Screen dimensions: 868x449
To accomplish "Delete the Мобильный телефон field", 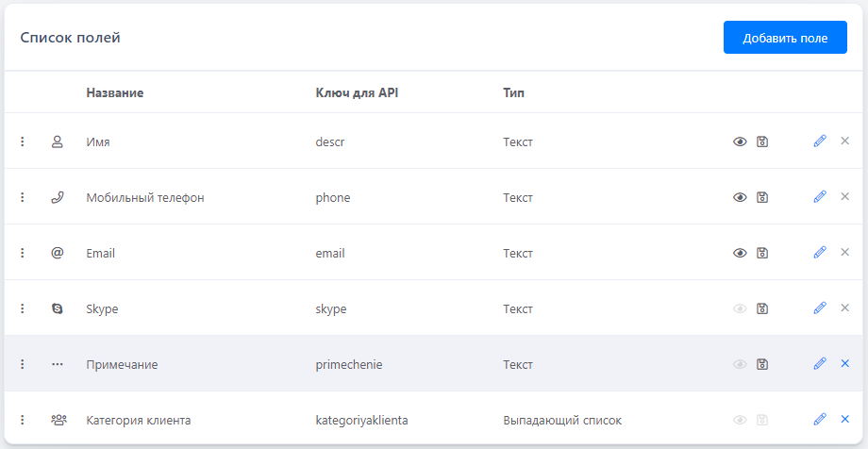I will [845, 197].
